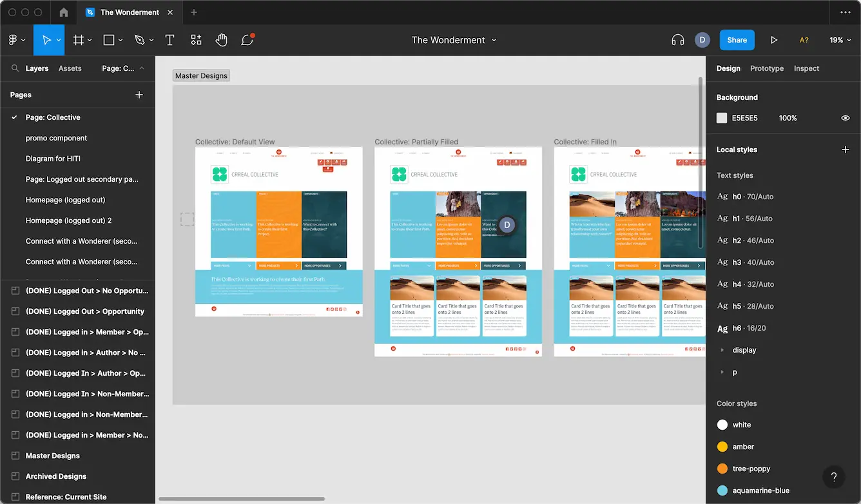Switch to the Prototype tab

(767, 68)
